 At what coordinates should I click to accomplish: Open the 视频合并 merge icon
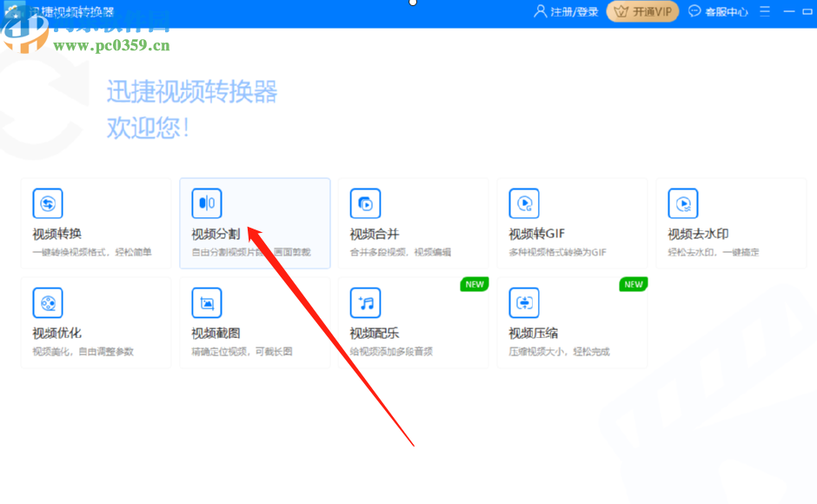point(365,203)
